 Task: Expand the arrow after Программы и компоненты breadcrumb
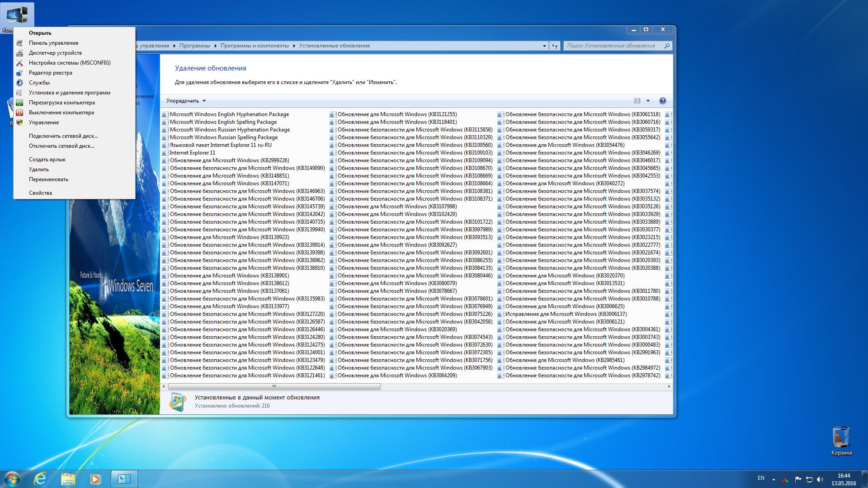point(294,46)
